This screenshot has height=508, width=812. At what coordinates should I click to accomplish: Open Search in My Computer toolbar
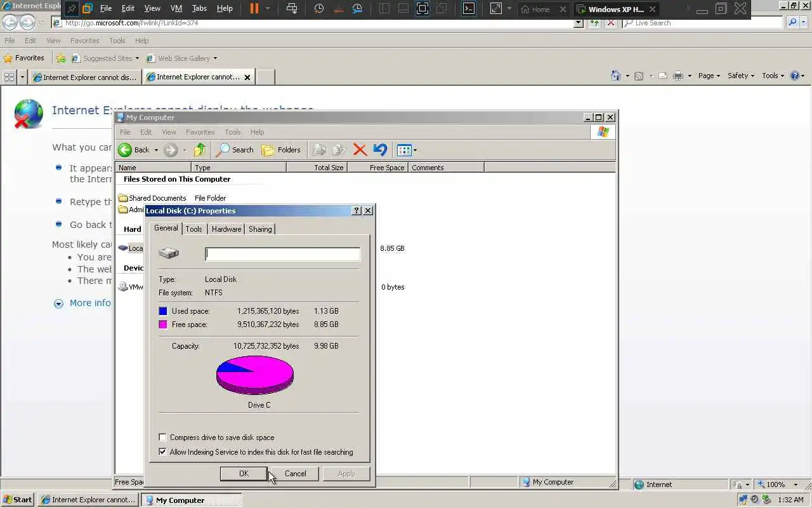[x=235, y=150]
